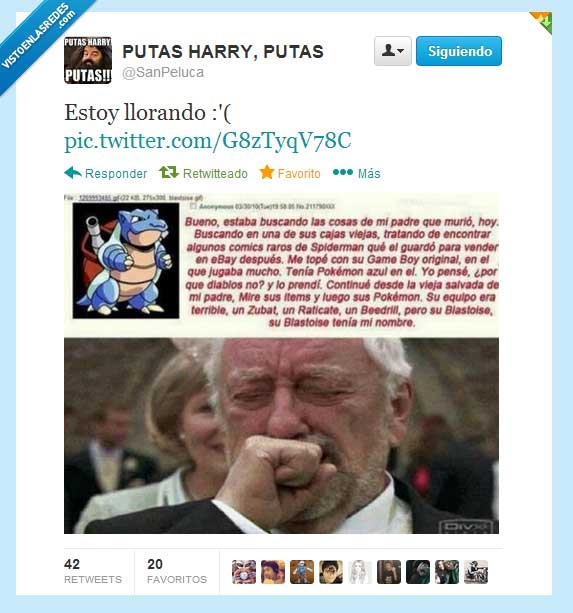
Task: Tick the checkbox beside the Anonymous post header
Action: 193,206
